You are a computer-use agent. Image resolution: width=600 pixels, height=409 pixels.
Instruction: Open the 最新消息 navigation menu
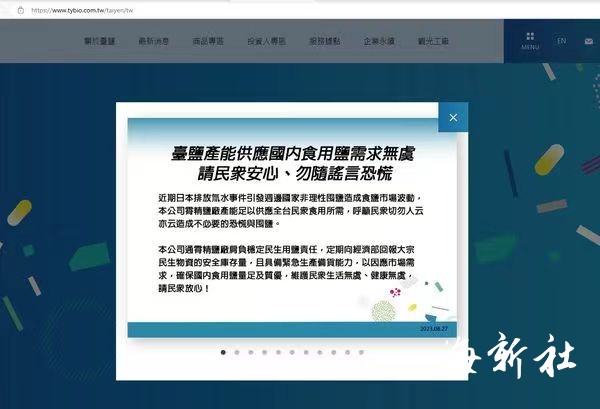click(x=154, y=41)
